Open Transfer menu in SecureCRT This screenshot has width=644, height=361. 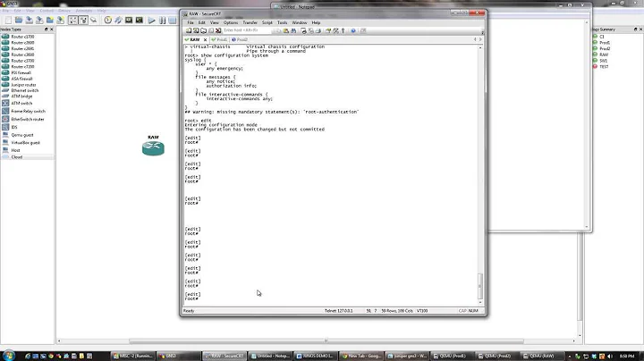point(250,22)
